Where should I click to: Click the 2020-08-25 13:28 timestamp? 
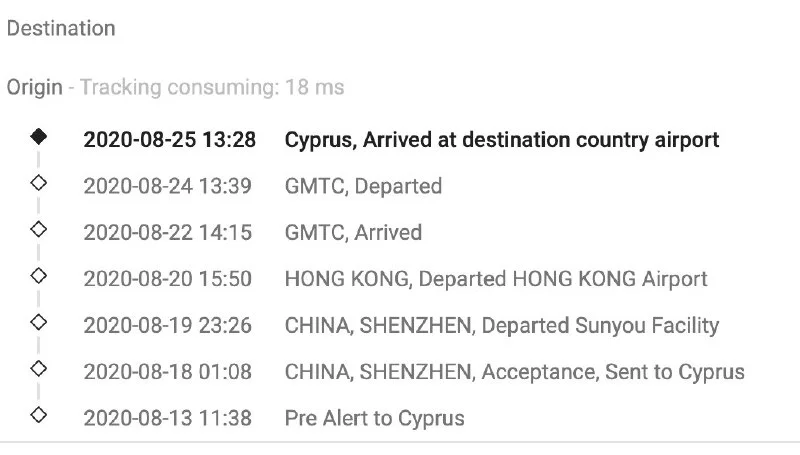click(x=169, y=140)
